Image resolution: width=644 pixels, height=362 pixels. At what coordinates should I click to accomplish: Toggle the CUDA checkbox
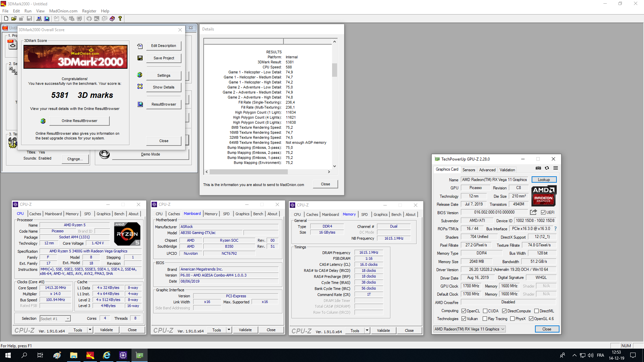485,311
